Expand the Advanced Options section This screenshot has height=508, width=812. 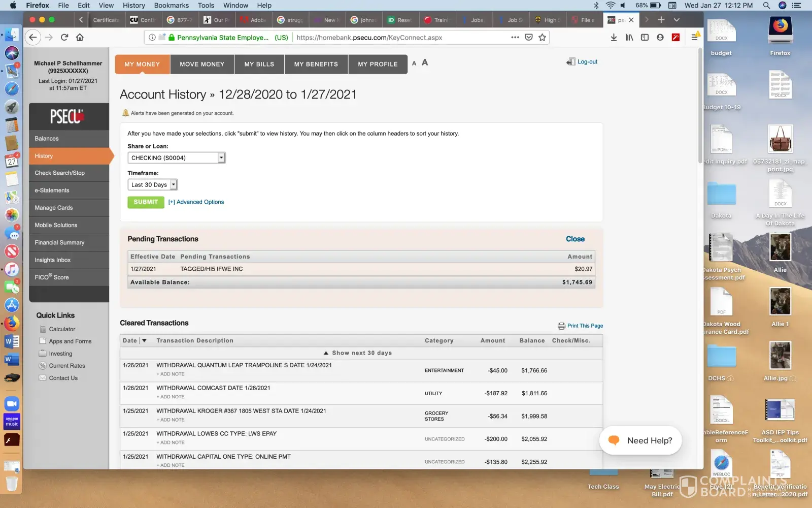pyautogui.click(x=196, y=202)
